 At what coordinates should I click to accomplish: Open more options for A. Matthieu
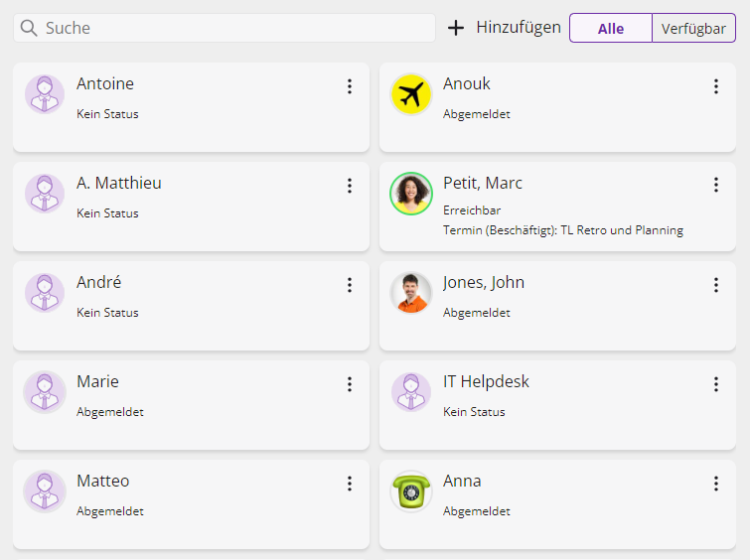click(350, 186)
